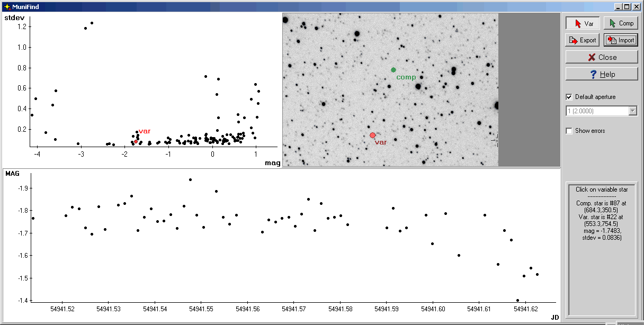Image resolution: width=644 pixels, height=325 pixels.
Task: Select the Var star picker tool
Action: pos(583,23)
